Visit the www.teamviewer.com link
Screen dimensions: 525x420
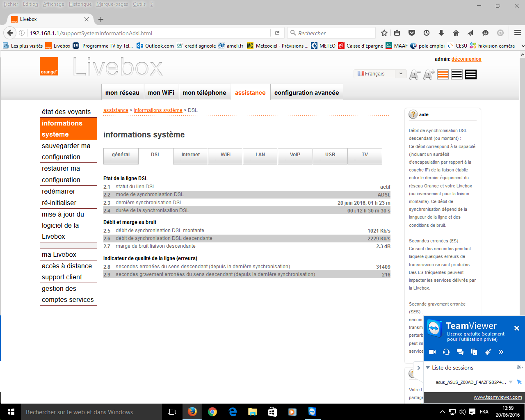[x=498, y=397]
